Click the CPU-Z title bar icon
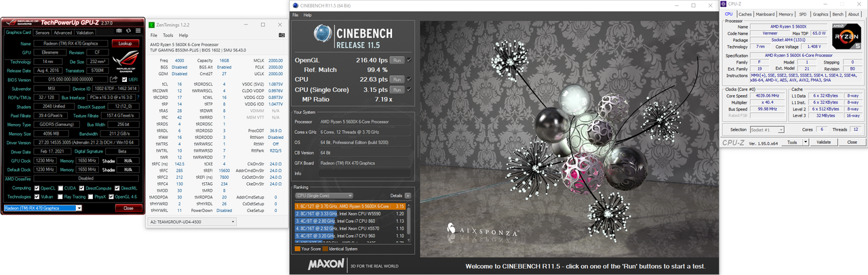The width and height of the screenshot is (868, 275). [724, 4]
